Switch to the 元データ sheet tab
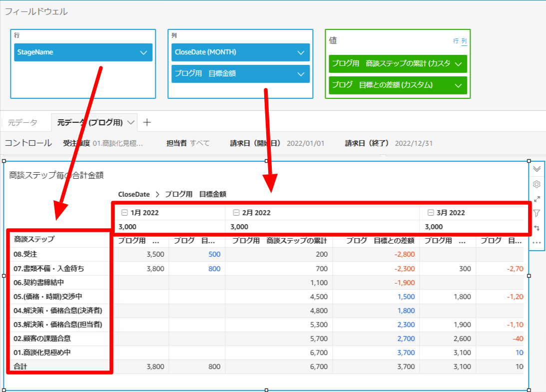 coord(22,122)
